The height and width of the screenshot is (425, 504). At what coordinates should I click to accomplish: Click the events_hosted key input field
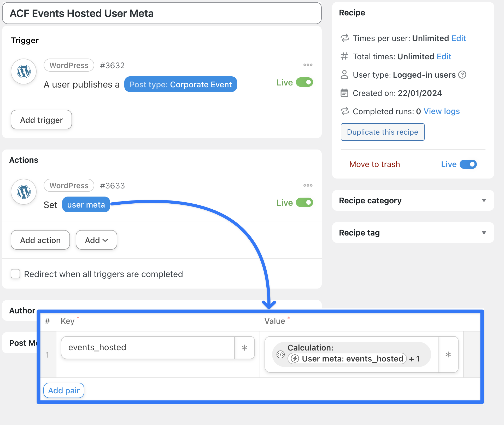[148, 347]
